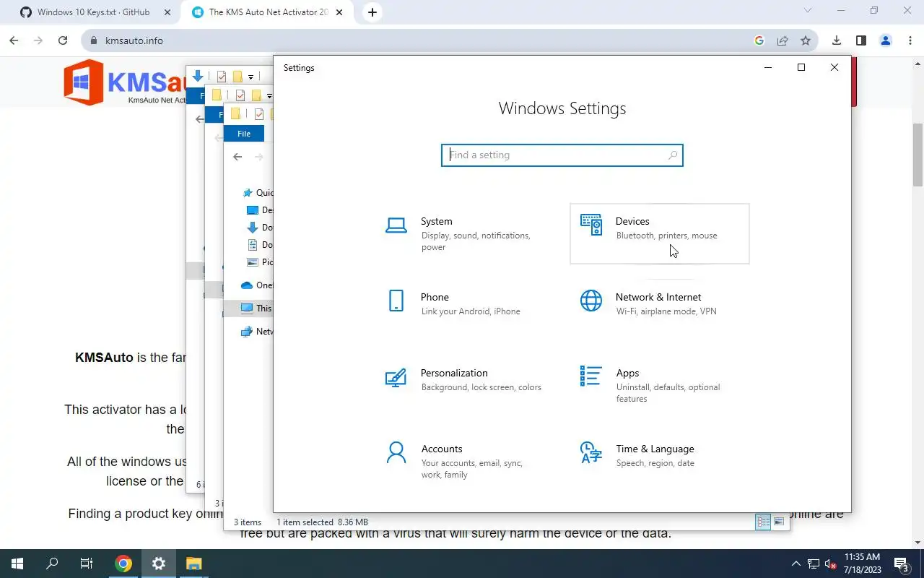Image resolution: width=924 pixels, height=578 pixels.
Task: Open Apps settings category
Action: (660, 385)
